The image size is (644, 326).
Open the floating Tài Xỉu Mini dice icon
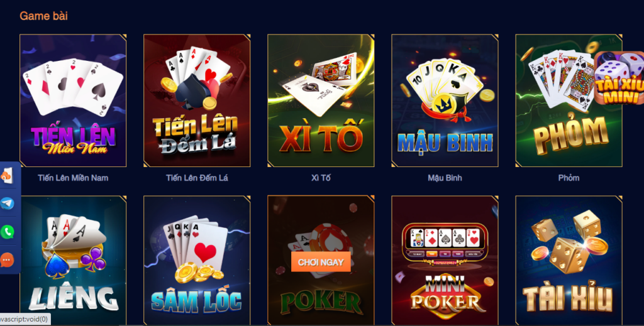[x=619, y=78]
